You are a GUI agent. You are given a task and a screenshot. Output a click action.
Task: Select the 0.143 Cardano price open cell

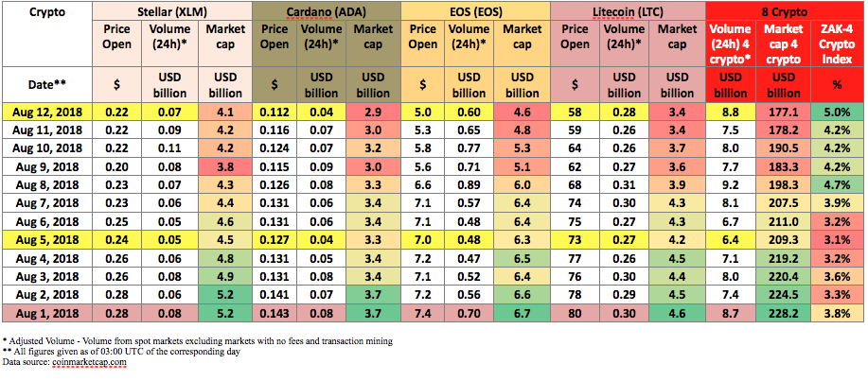274,313
